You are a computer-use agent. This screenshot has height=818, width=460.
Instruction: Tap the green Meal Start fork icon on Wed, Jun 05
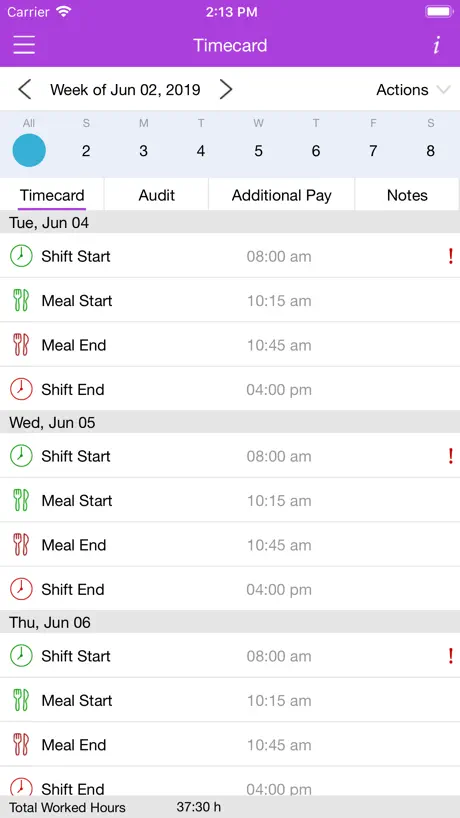click(21, 500)
